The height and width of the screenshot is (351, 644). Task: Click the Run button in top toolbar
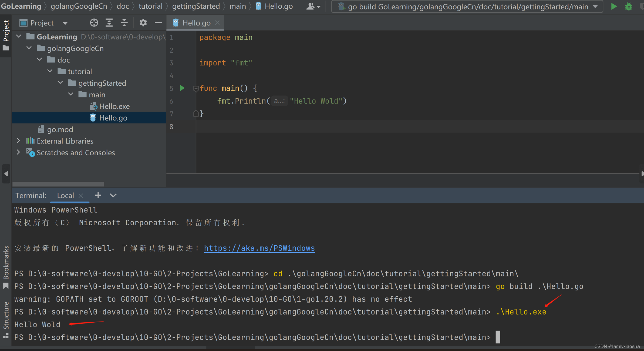point(614,6)
